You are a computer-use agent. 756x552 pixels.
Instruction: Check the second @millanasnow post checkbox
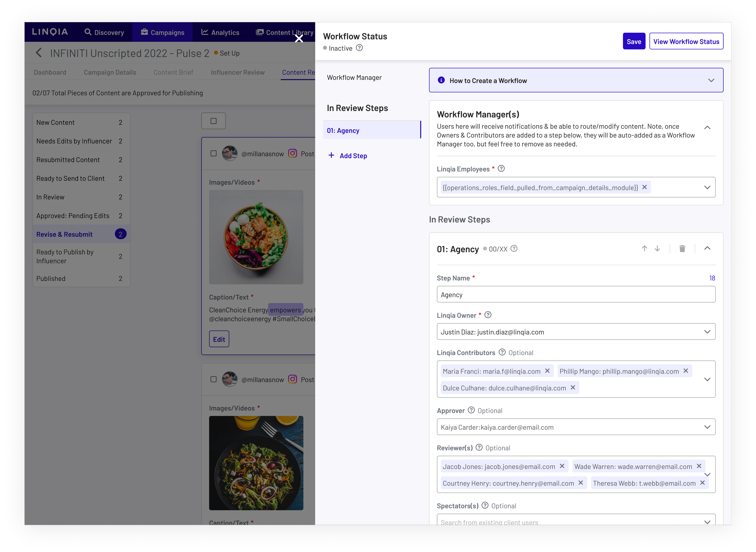coord(213,379)
